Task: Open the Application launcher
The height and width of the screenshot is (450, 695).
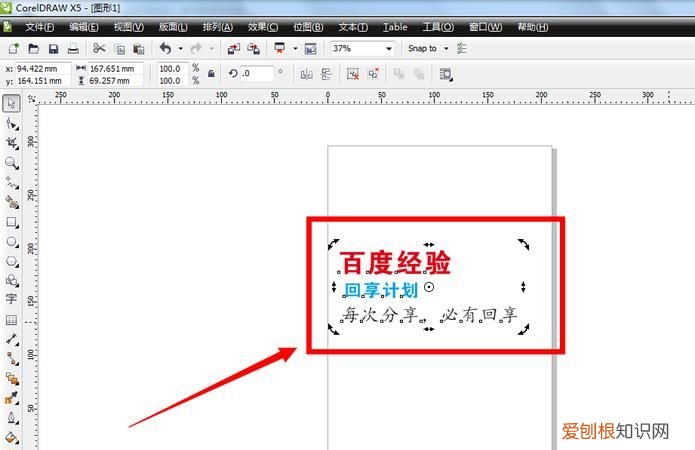Action: click(280, 48)
